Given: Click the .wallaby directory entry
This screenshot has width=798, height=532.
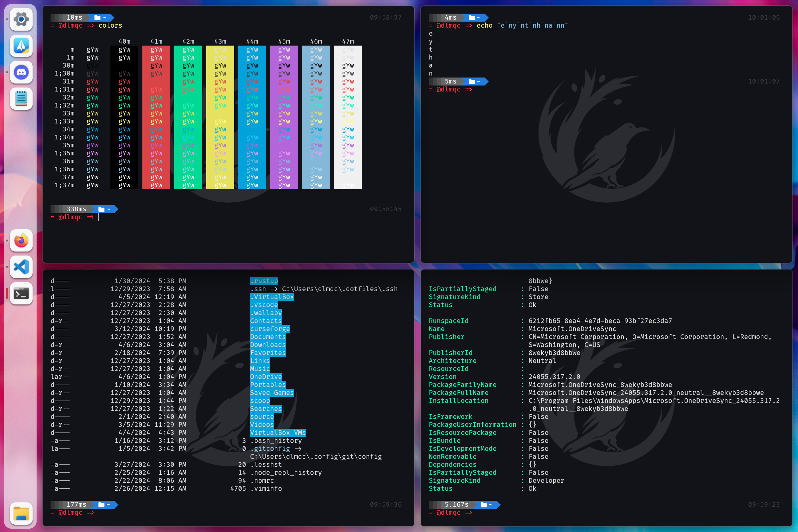Looking at the screenshot, I should 266,313.
